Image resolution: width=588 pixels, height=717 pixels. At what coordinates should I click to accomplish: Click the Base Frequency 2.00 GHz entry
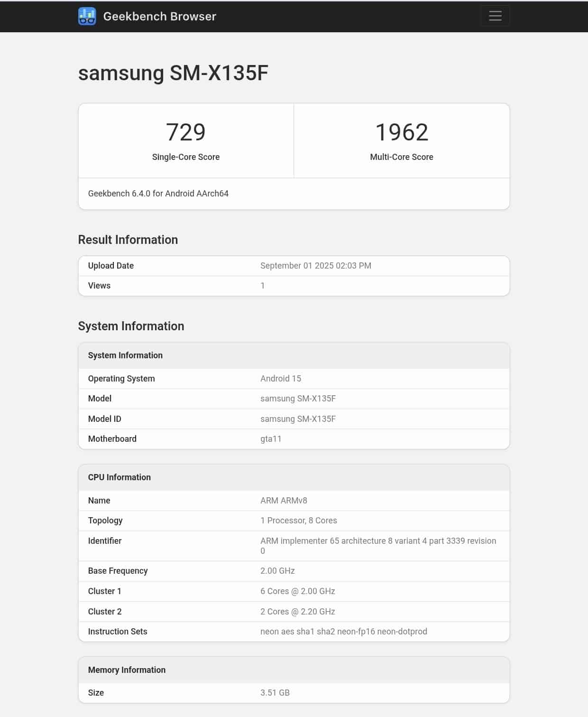[277, 571]
